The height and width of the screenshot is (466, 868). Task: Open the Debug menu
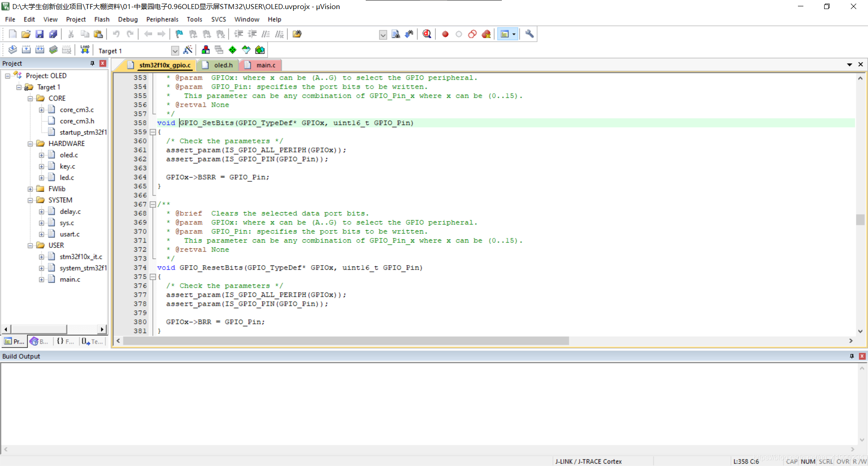[x=128, y=19]
